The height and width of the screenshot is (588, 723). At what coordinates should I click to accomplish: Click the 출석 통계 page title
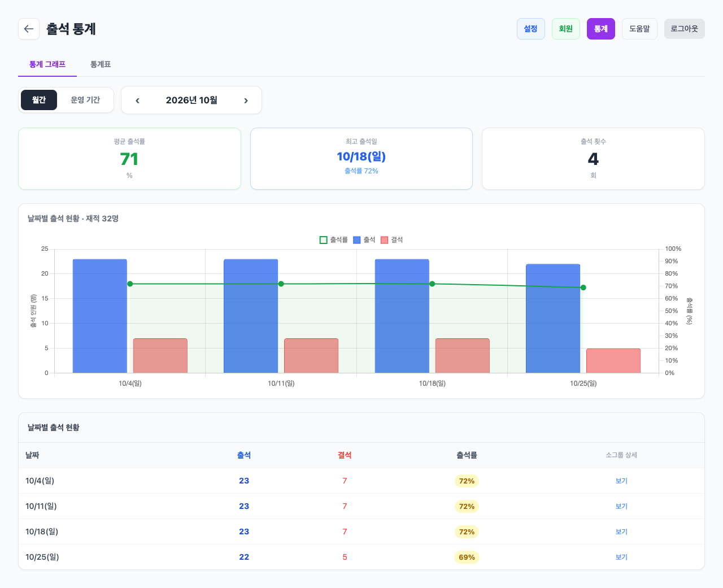point(71,29)
